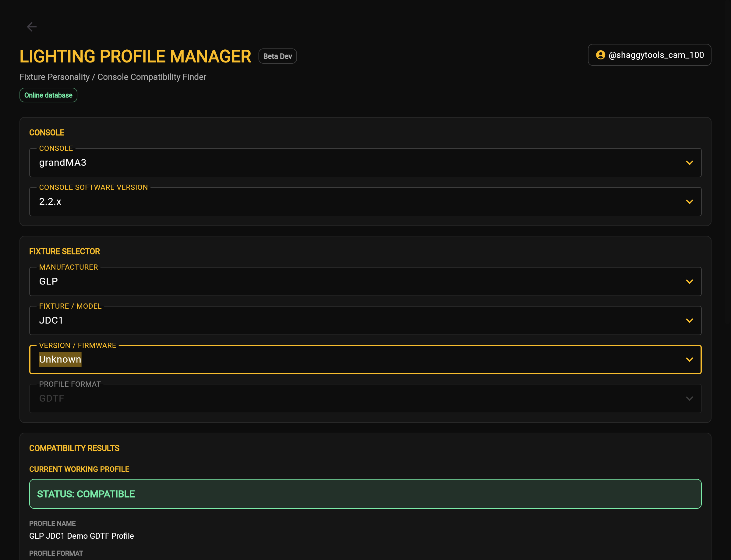Viewport: 731px width, 560px height.
Task: Go back with the left arrow icon
Action: coord(32,27)
